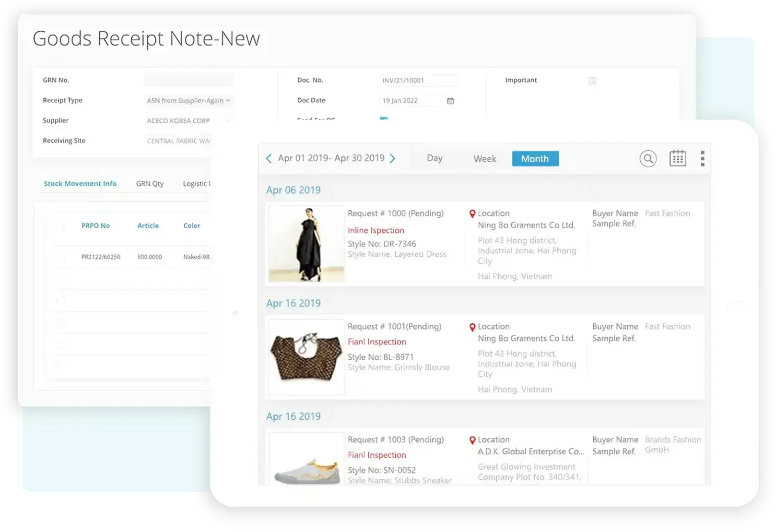Screen dimensions: 776x532
Task: Open the calendar grid view icon
Action: point(678,158)
